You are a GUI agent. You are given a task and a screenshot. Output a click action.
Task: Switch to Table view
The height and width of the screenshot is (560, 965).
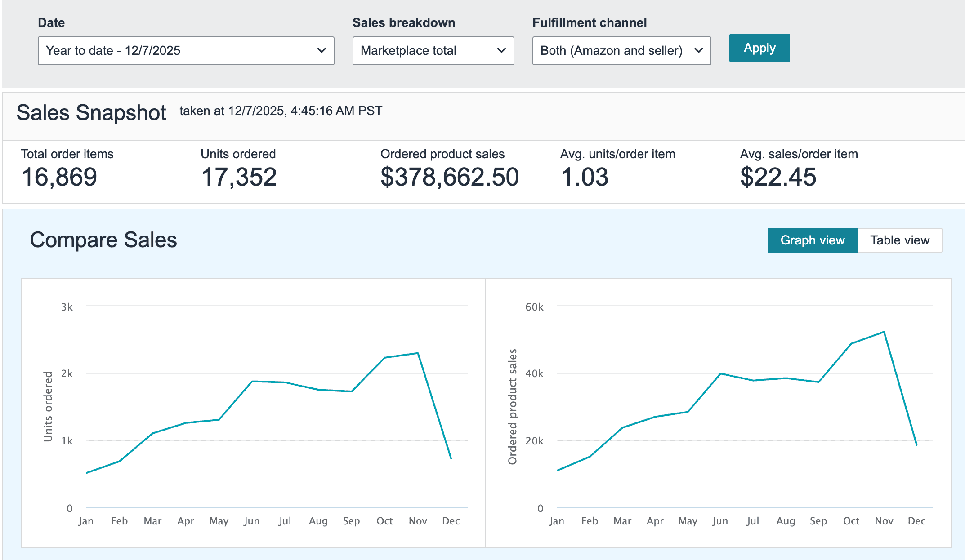click(900, 240)
